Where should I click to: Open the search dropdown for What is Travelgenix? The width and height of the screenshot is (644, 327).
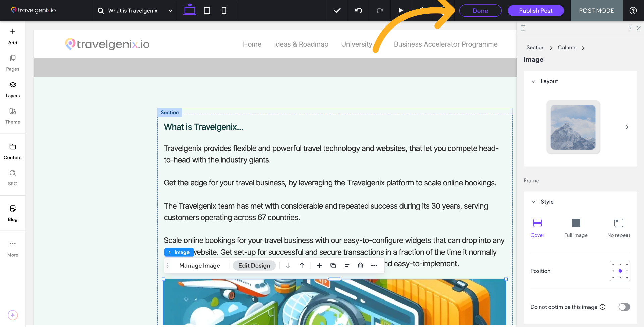pyautogui.click(x=170, y=11)
